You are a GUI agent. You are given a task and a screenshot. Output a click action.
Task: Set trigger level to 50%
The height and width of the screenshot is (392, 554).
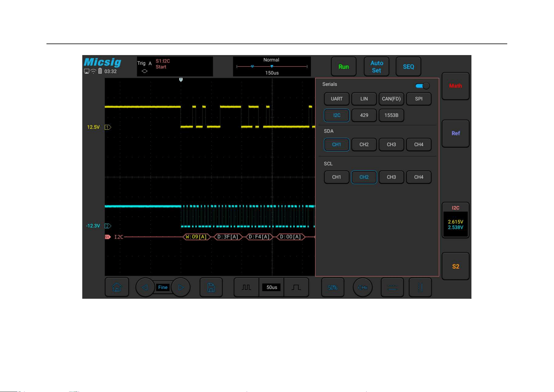333,287
